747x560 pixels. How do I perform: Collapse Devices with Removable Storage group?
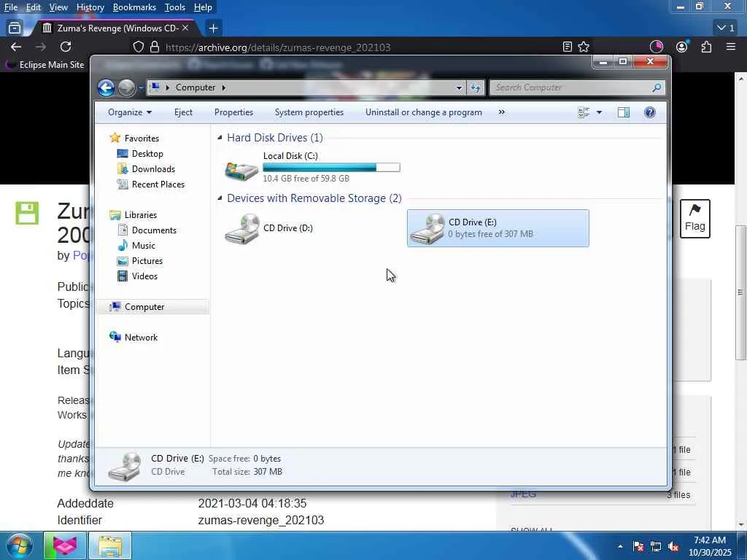pos(220,198)
